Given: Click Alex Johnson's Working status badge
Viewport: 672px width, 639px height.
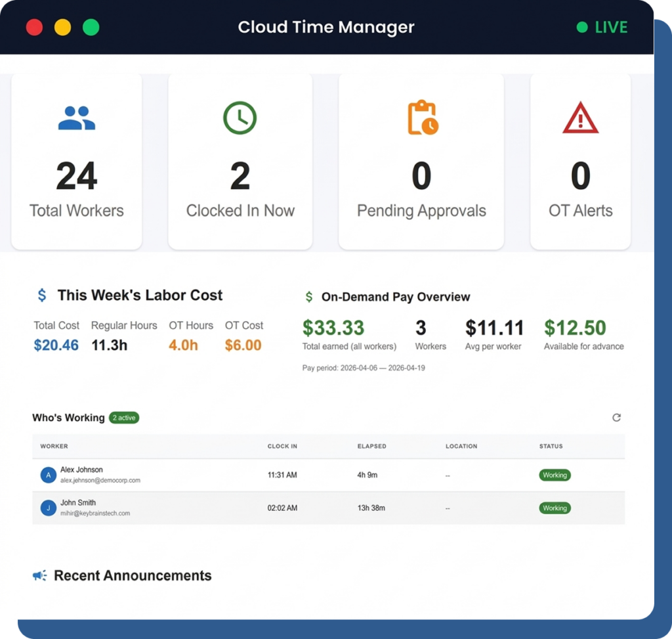Looking at the screenshot, I should 555,475.
